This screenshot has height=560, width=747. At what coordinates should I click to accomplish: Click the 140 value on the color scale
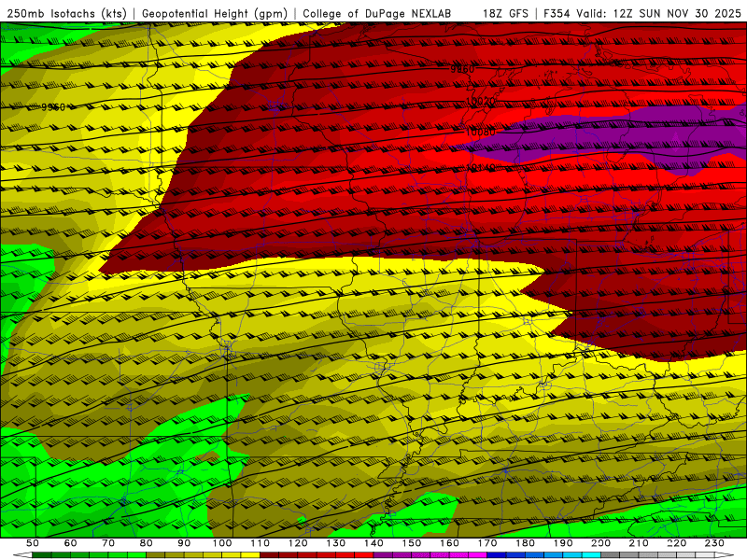point(373,543)
